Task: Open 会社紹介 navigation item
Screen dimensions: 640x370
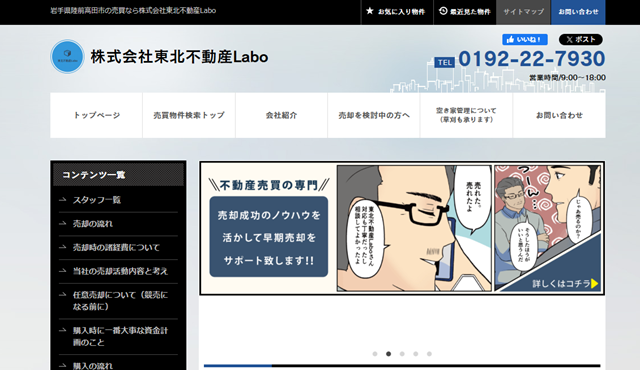Action: 281,115
